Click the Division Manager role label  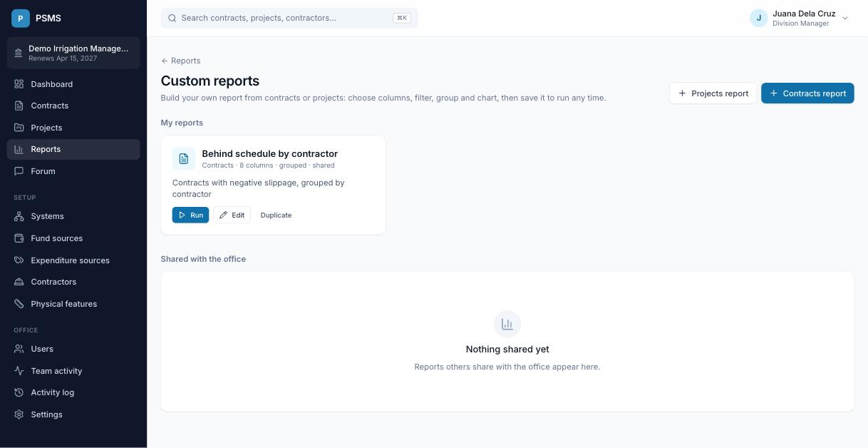tap(801, 24)
